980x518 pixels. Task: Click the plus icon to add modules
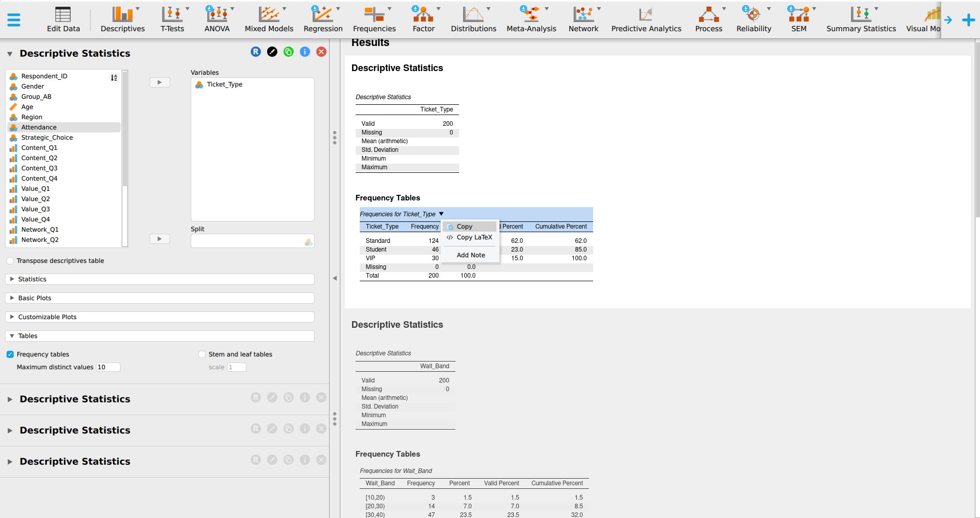coord(968,20)
